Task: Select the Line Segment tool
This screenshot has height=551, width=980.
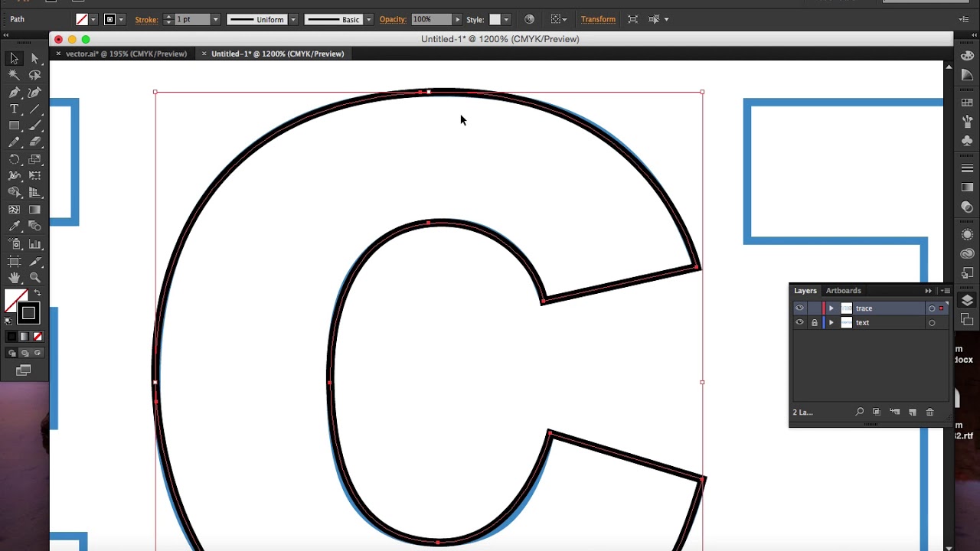Action: click(x=34, y=109)
